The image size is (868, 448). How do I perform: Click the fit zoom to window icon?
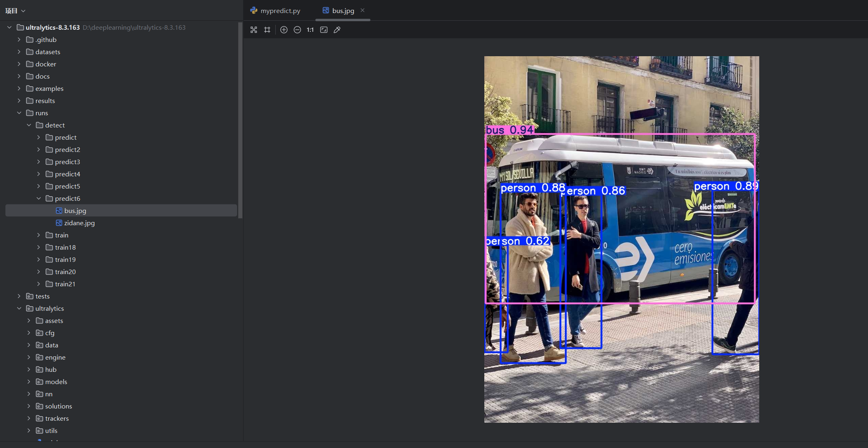(324, 30)
